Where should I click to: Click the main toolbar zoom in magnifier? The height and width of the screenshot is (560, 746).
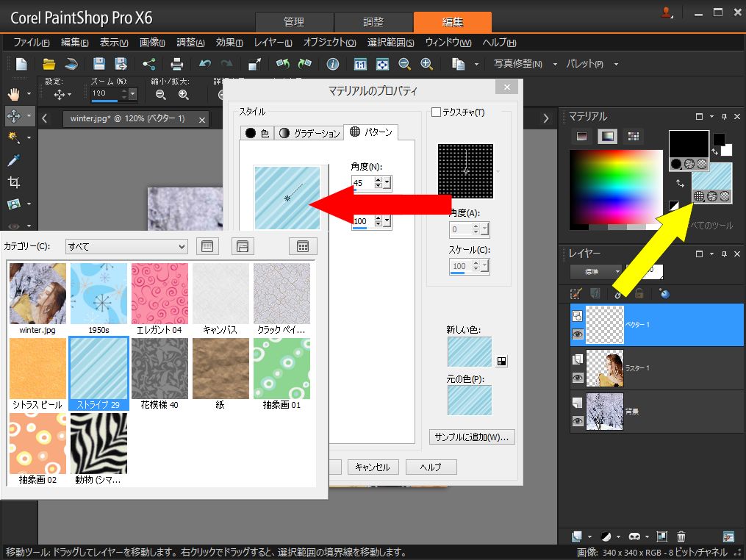(x=427, y=64)
